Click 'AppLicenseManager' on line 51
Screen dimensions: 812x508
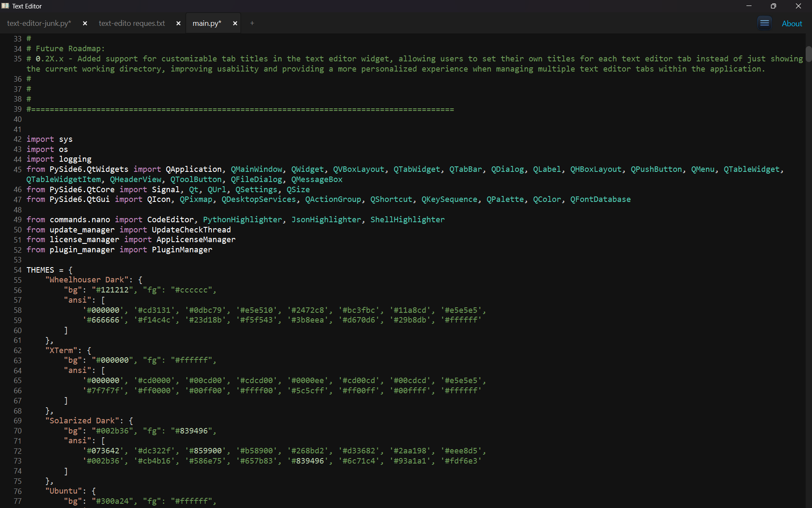click(x=196, y=240)
